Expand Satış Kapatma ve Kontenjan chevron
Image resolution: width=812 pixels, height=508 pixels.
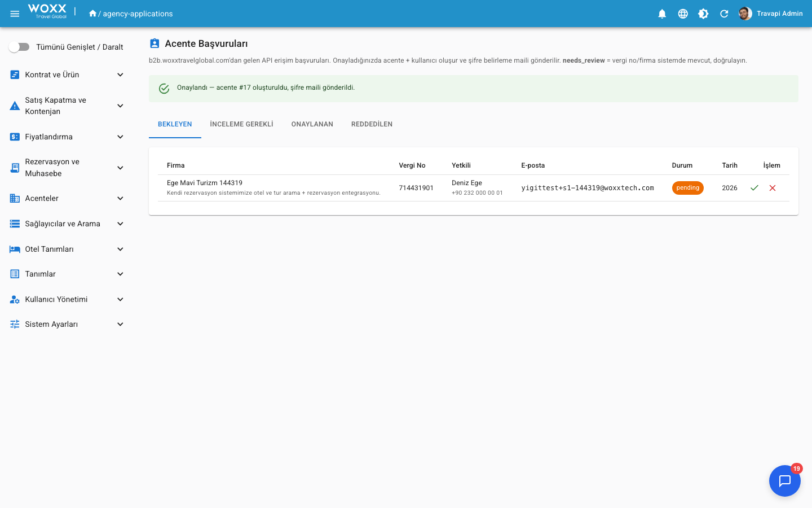pyautogui.click(x=120, y=106)
